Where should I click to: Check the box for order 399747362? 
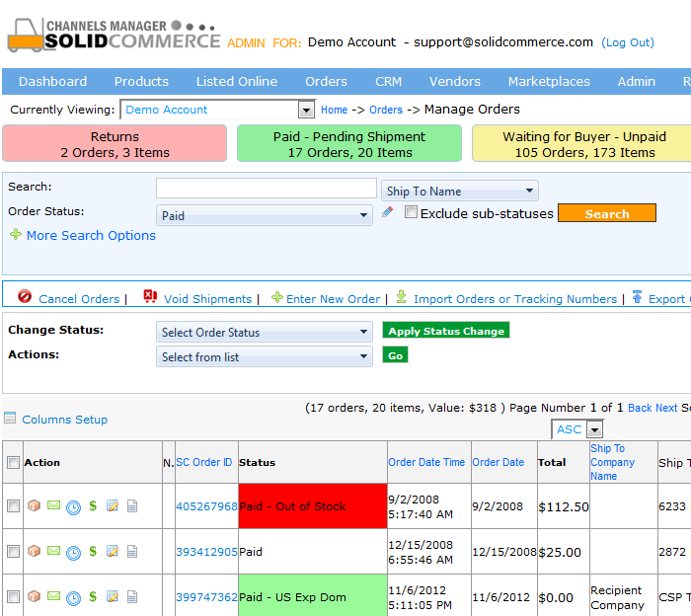click(13, 596)
